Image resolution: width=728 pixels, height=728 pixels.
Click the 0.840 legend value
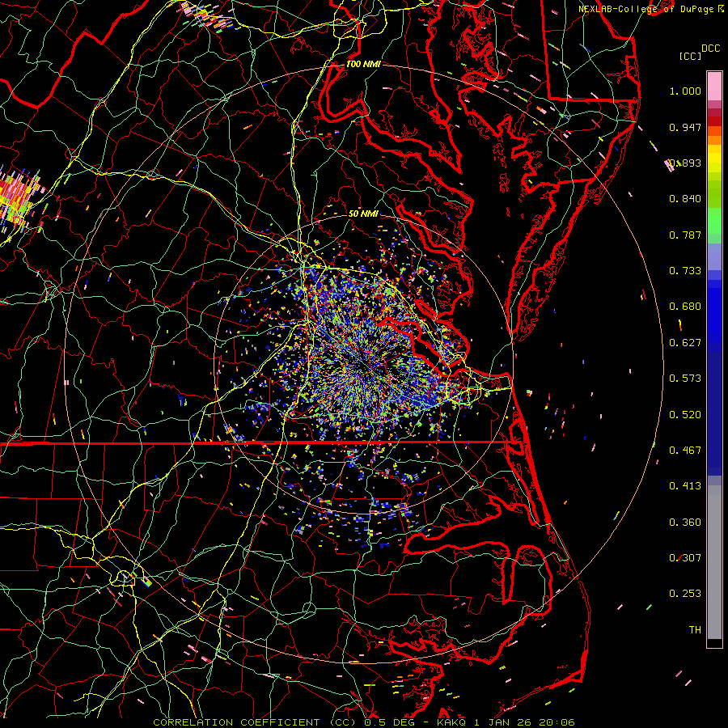(685, 199)
